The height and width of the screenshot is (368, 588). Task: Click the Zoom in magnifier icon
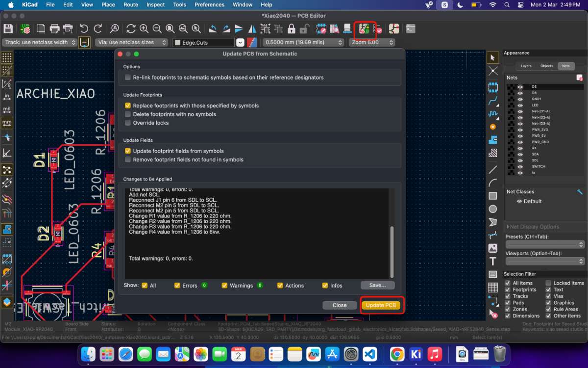(x=144, y=29)
